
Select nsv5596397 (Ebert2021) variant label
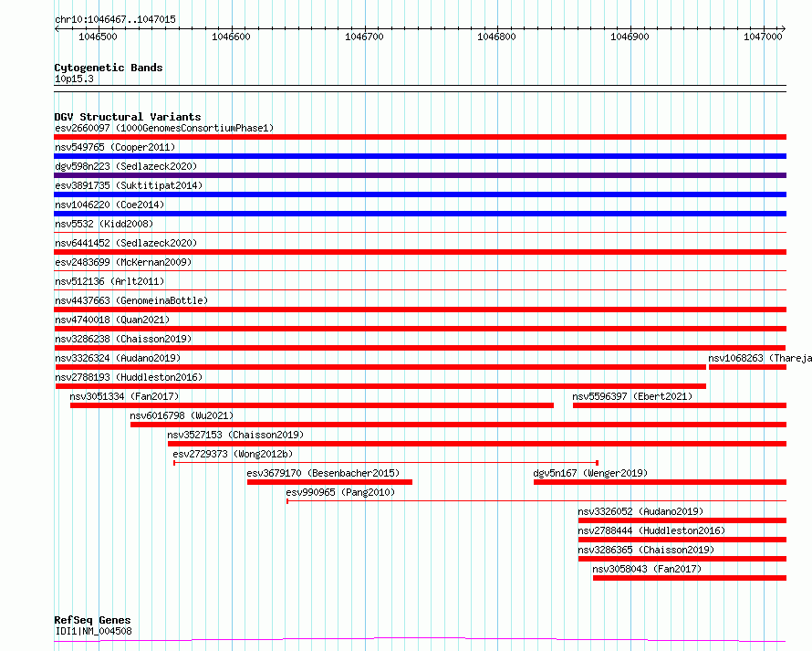(x=632, y=396)
